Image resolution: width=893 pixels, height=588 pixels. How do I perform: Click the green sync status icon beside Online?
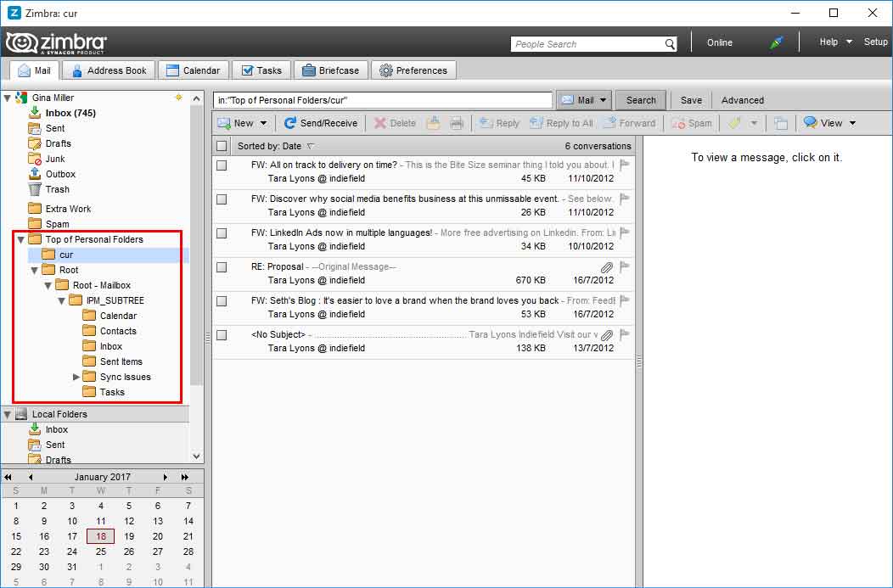pos(776,42)
